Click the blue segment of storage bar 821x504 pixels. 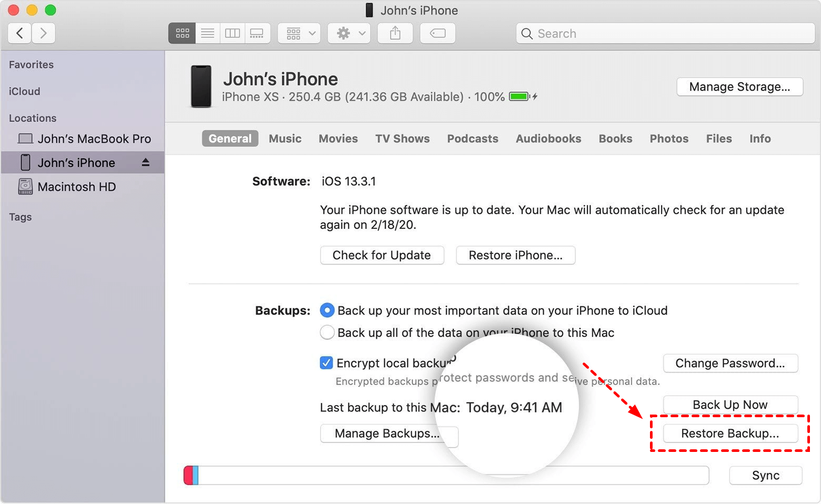(x=195, y=475)
